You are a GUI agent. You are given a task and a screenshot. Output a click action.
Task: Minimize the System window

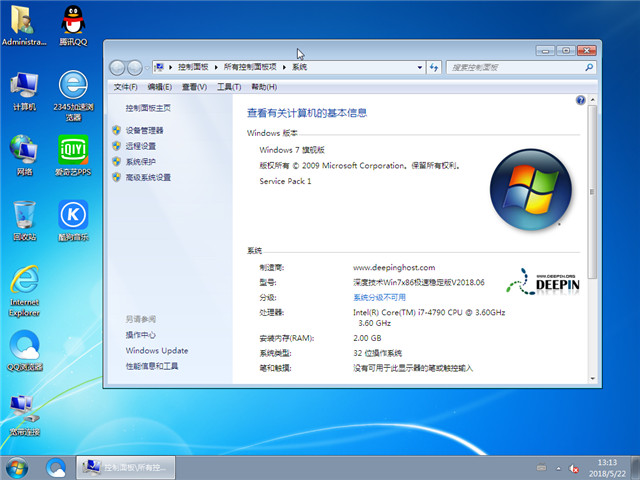point(545,51)
